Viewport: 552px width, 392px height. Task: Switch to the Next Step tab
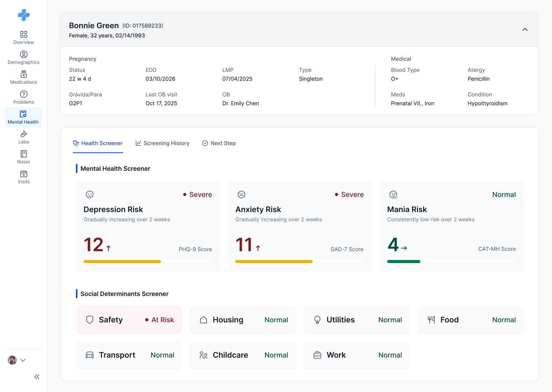coord(219,143)
